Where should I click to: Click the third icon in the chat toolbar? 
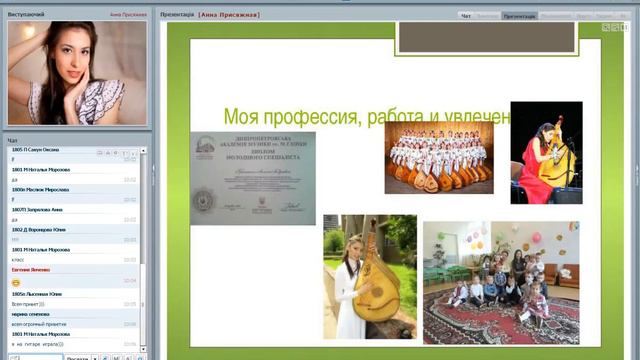pos(116,153)
